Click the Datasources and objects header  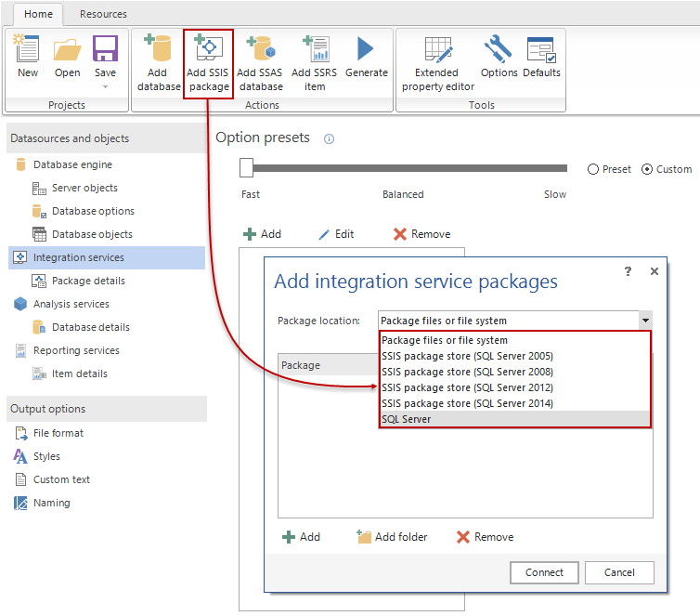tap(107, 138)
